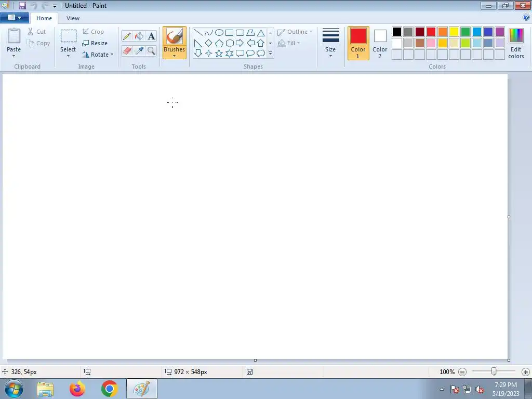Choose the Pentagon shape

219,43
